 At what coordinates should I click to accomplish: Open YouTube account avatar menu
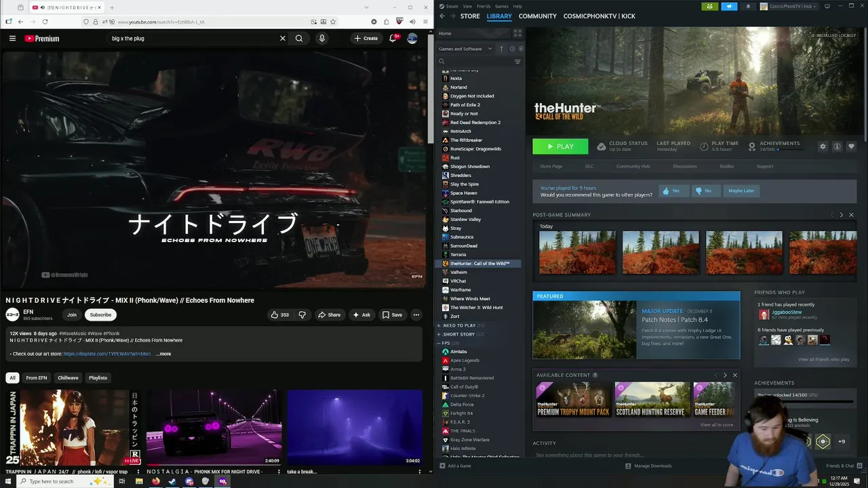412,39
